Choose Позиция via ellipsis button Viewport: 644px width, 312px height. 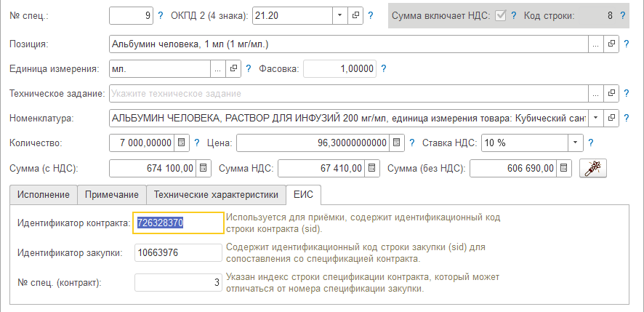[x=596, y=44]
